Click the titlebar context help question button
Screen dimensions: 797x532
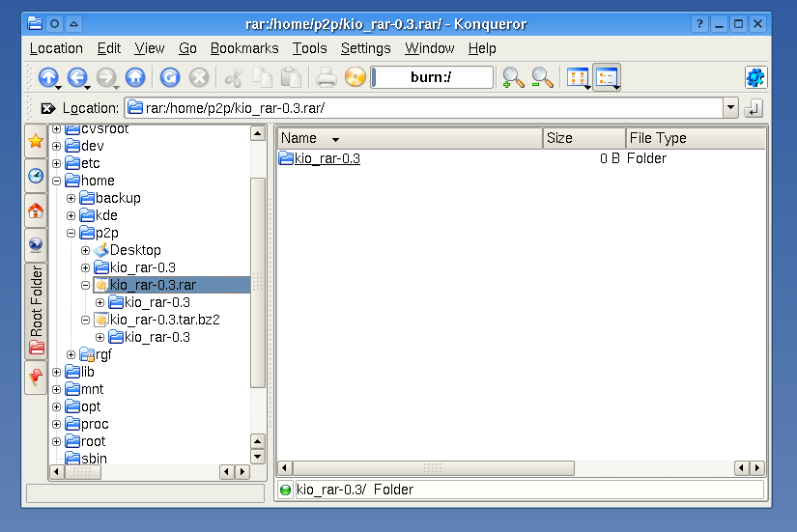[x=700, y=23]
